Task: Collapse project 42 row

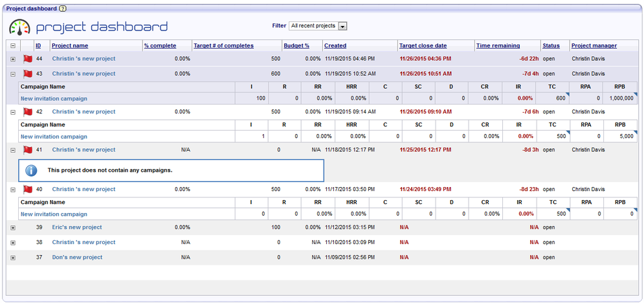Action: coord(13,112)
